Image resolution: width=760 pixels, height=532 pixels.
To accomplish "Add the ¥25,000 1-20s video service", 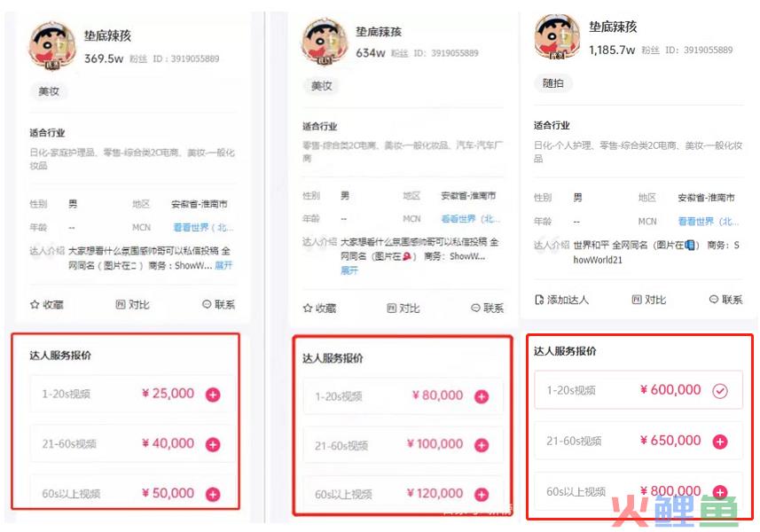I will pyautogui.click(x=213, y=395).
